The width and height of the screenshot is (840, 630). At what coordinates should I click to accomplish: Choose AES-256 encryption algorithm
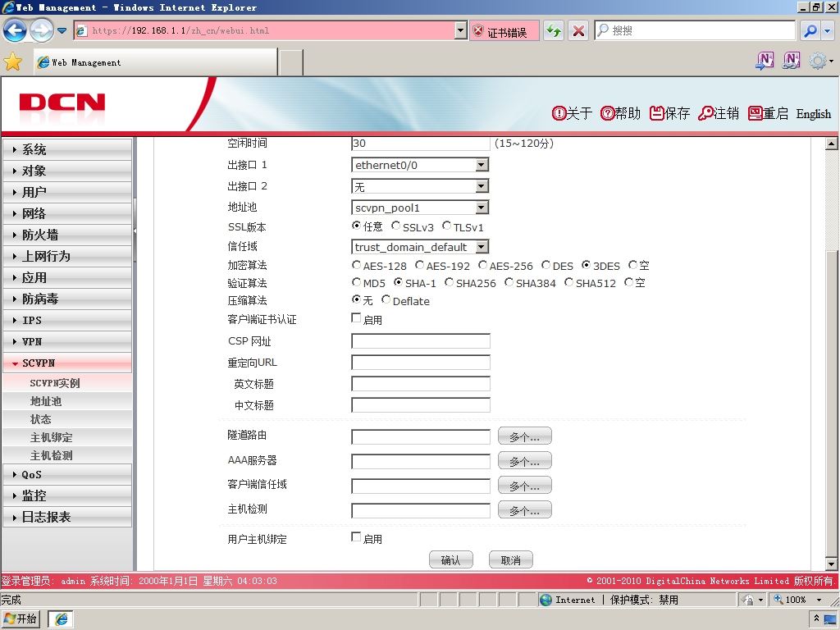point(482,265)
